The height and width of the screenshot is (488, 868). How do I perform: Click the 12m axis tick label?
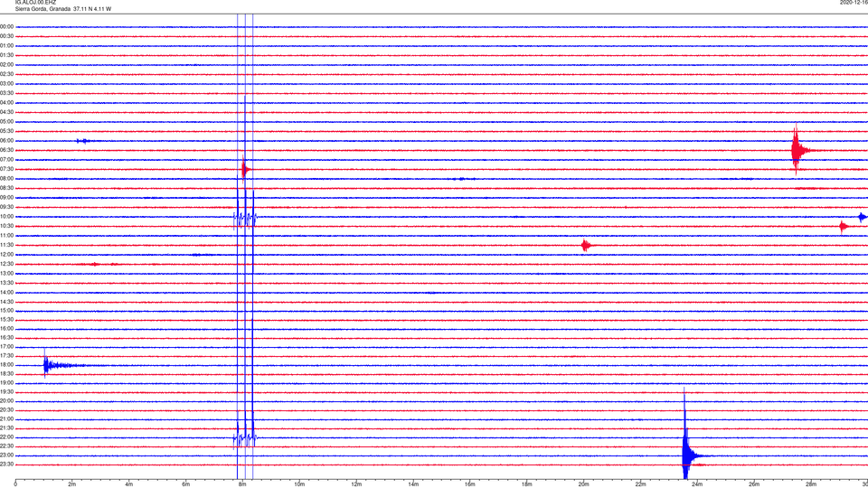pyautogui.click(x=356, y=484)
